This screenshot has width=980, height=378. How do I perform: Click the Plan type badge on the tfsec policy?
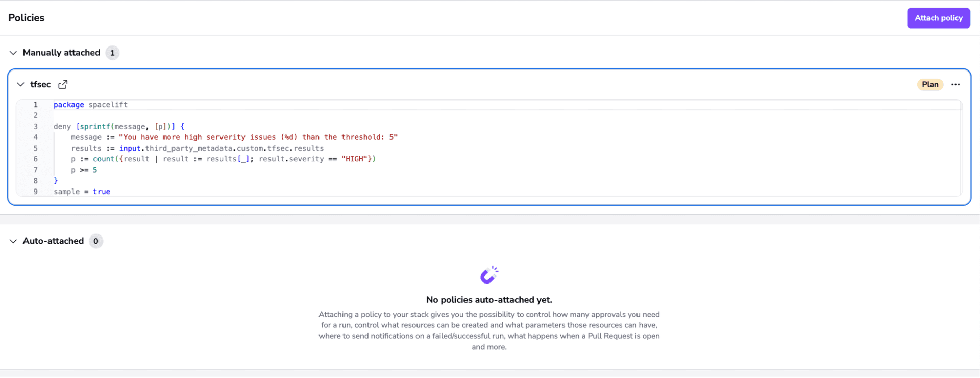pyautogui.click(x=930, y=84)
